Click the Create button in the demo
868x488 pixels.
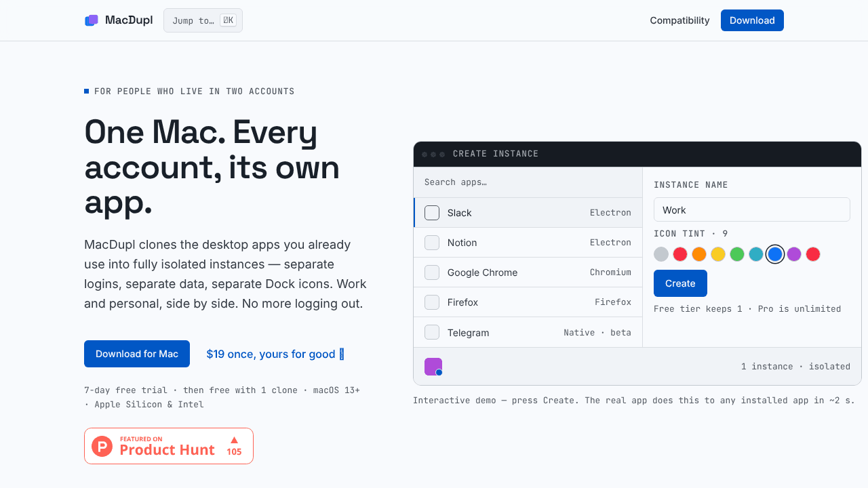pos(680,283)
